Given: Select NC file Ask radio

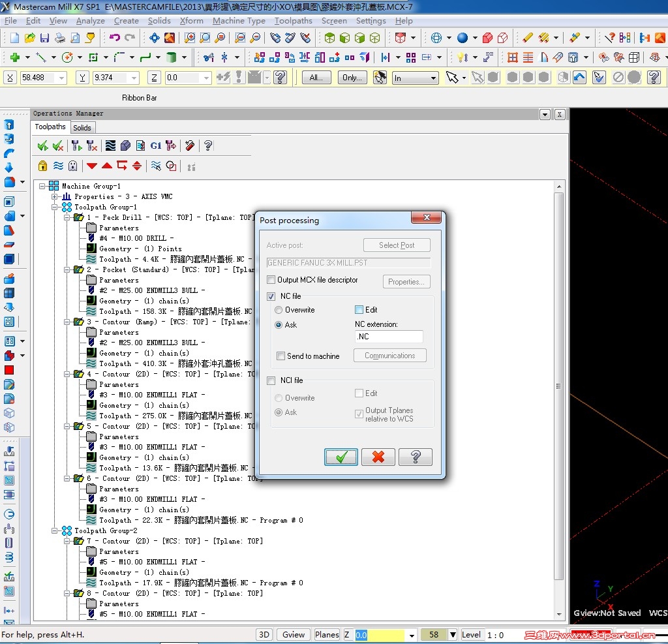Looking at the screenshot, I should tap(279, 325).
